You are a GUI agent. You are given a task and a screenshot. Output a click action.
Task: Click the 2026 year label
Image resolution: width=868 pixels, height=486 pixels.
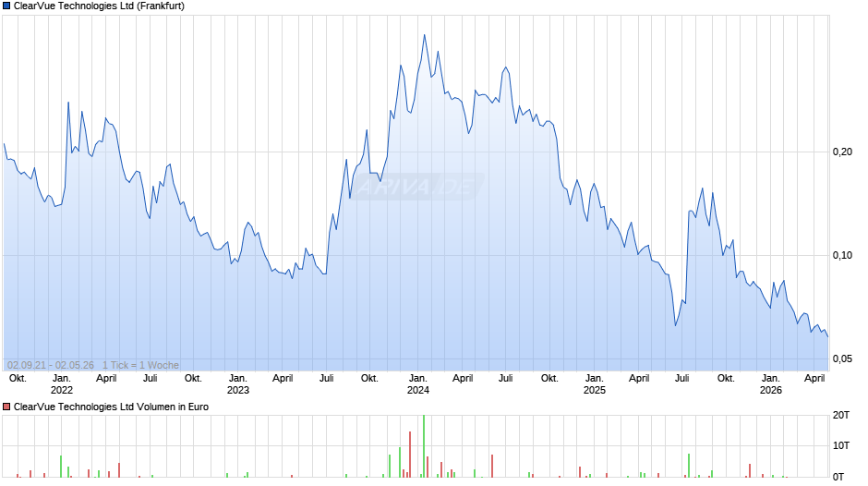tap(770, 391)
